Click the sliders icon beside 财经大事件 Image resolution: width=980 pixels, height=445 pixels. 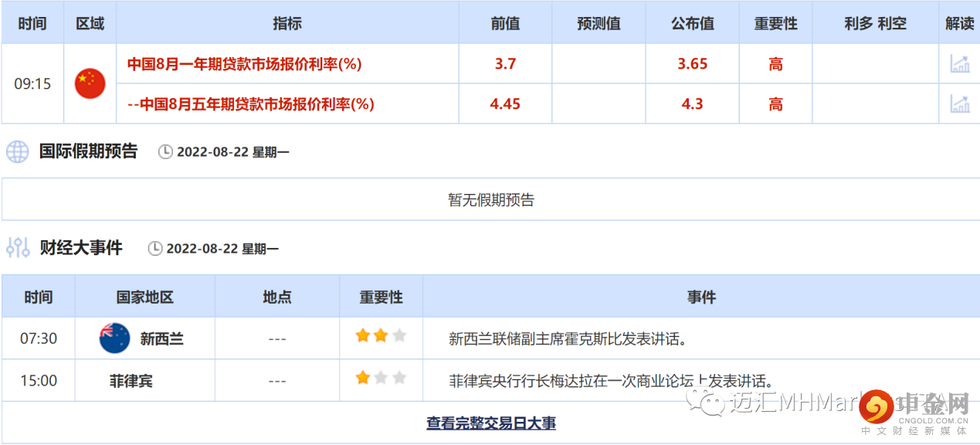(16, 248)
